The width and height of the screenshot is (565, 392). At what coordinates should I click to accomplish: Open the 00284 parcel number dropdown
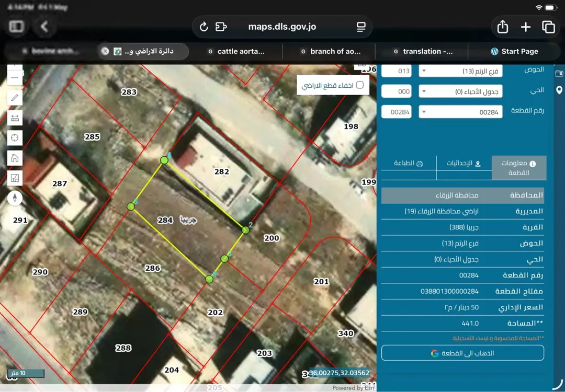click(x=460, y=112)
